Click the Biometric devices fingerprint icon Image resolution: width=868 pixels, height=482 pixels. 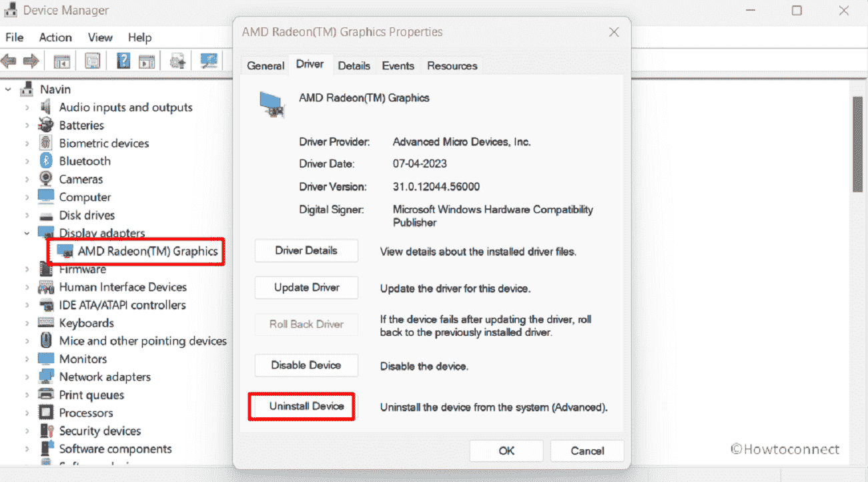tap(46, 143)
